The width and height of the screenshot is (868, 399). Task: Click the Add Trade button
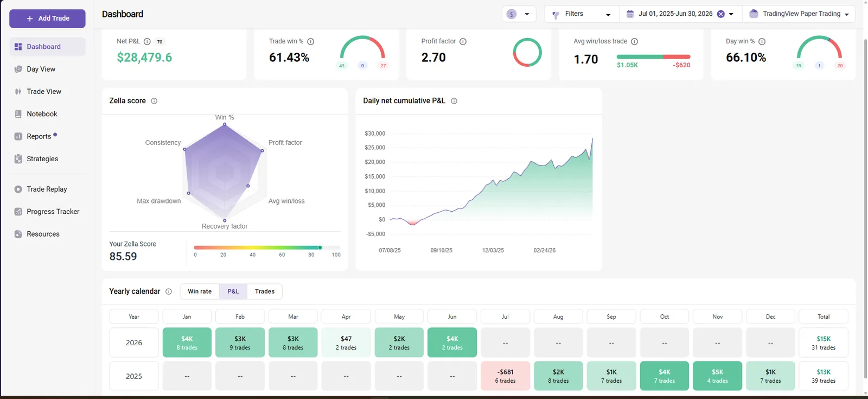[47, 18]
